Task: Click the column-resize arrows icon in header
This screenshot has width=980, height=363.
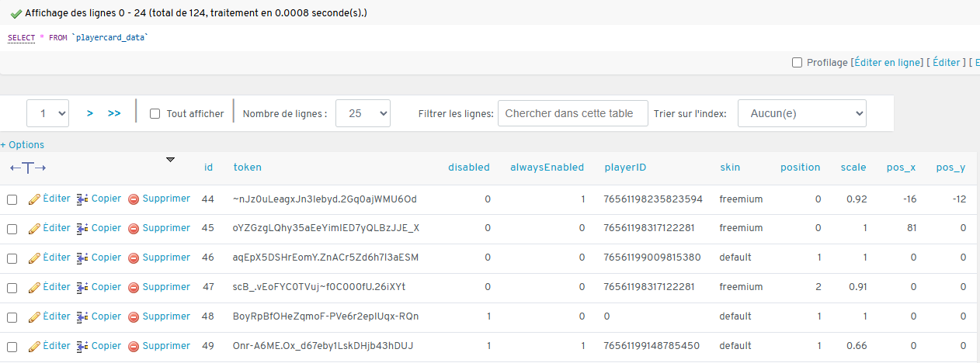Action: (x=28, y=168)
